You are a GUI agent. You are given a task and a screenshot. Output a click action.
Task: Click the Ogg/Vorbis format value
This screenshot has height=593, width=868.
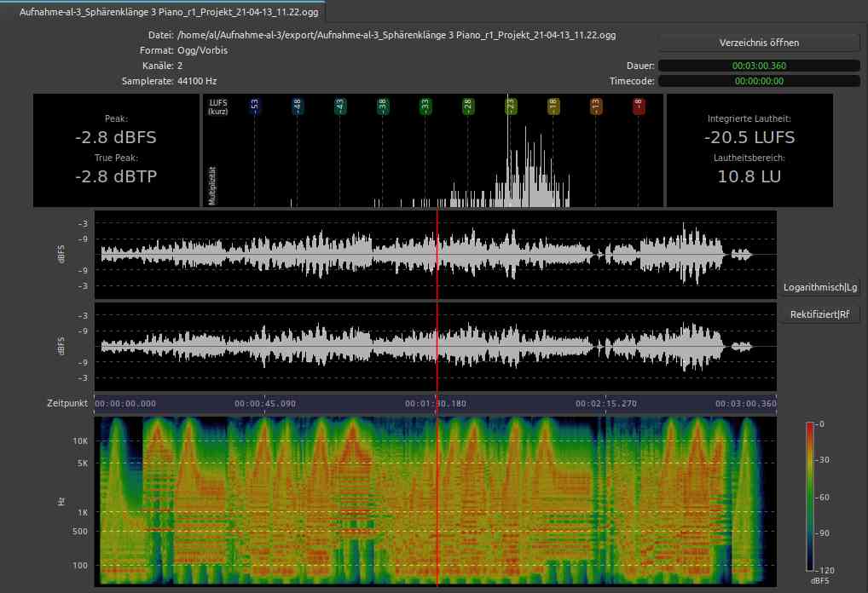pyautogui.click(x=203, y=50)
